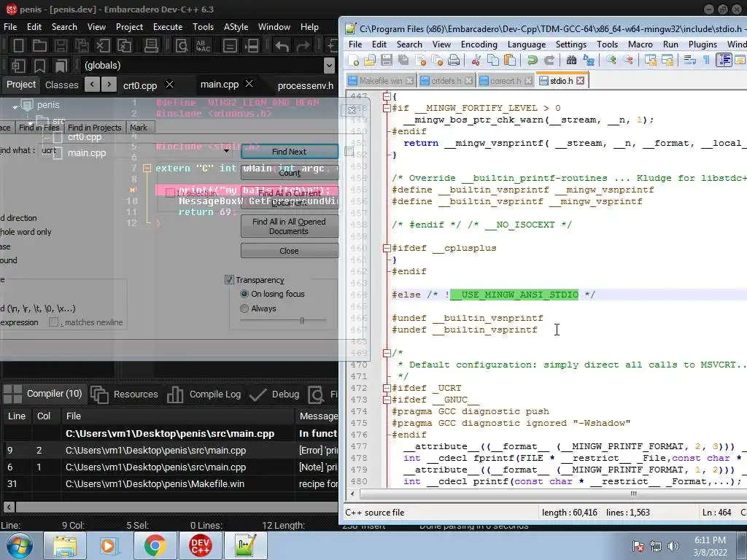Screen dimensions: 747x560
Task: Open the Find in Projects tab
Action: [x=94, y=128]
